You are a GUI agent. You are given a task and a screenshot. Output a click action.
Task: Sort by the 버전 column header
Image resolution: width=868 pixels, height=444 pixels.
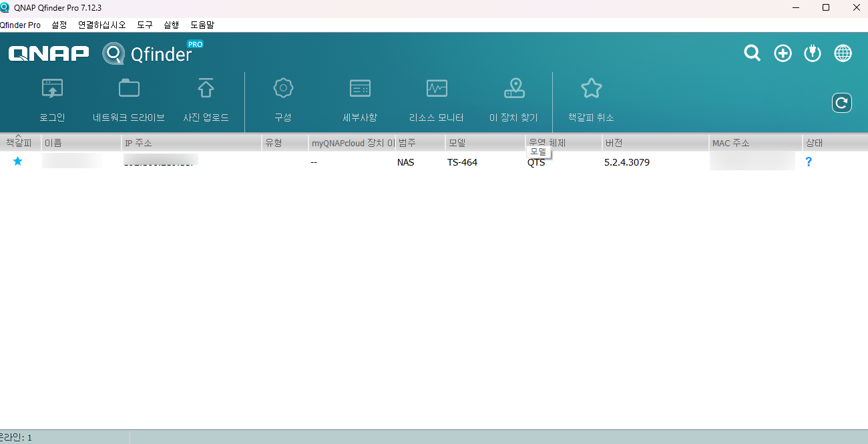click(656, 143)
